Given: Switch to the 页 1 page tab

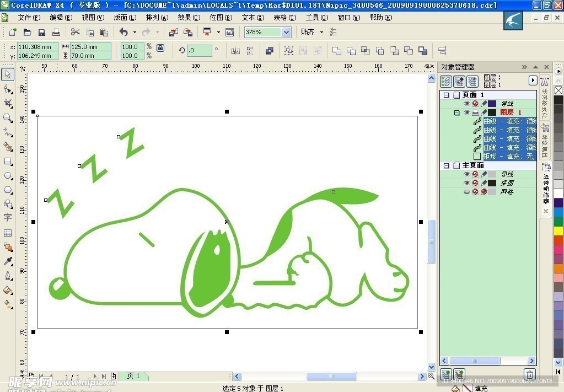Looking at the screenshot, I should 134,376.
